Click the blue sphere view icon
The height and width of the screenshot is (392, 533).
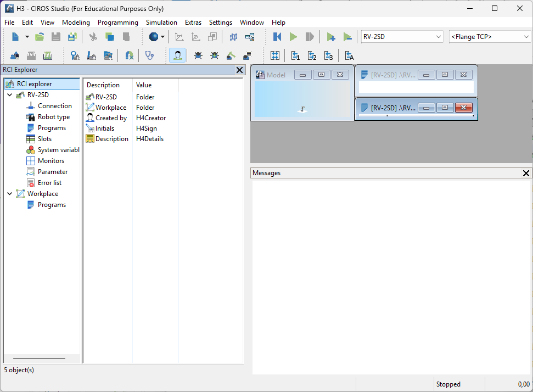point(154,37)
